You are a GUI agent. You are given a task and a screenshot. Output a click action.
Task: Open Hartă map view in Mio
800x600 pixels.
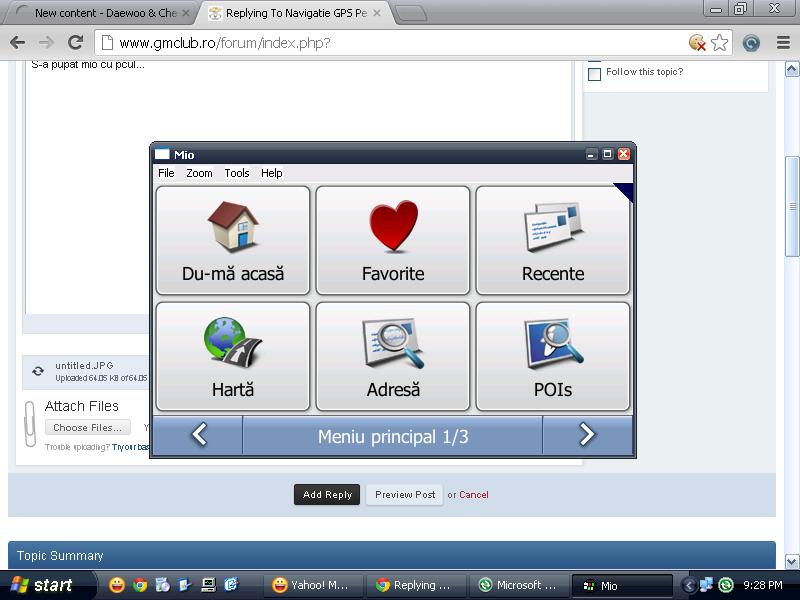pyautogui.click(x=233, y=356)
